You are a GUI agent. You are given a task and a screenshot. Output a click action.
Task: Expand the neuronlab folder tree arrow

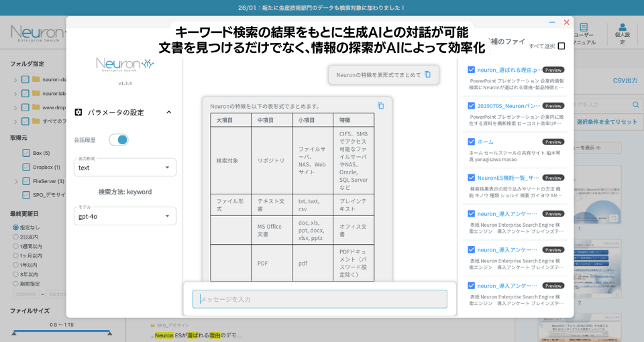pos(15,94)
